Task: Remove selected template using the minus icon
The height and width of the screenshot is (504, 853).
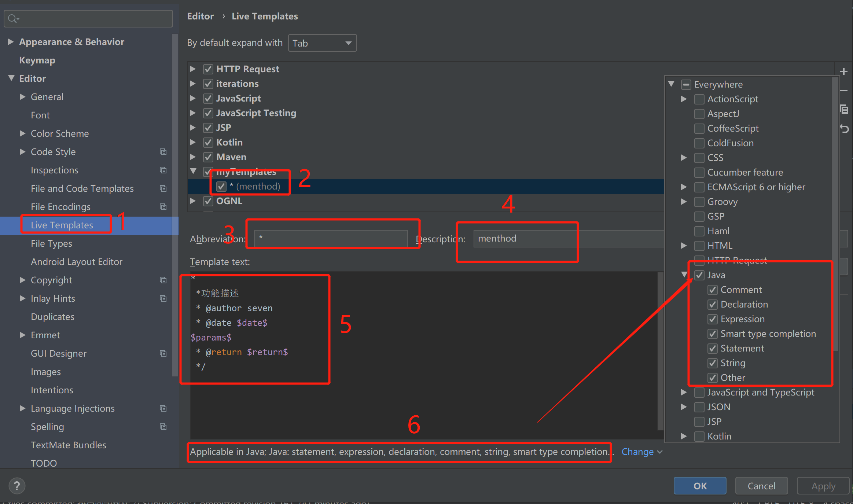Action: point(844,91)
